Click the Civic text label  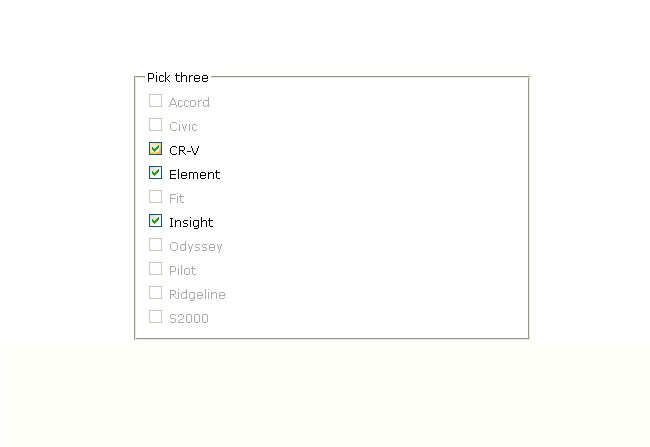click(x=183, y=126)
